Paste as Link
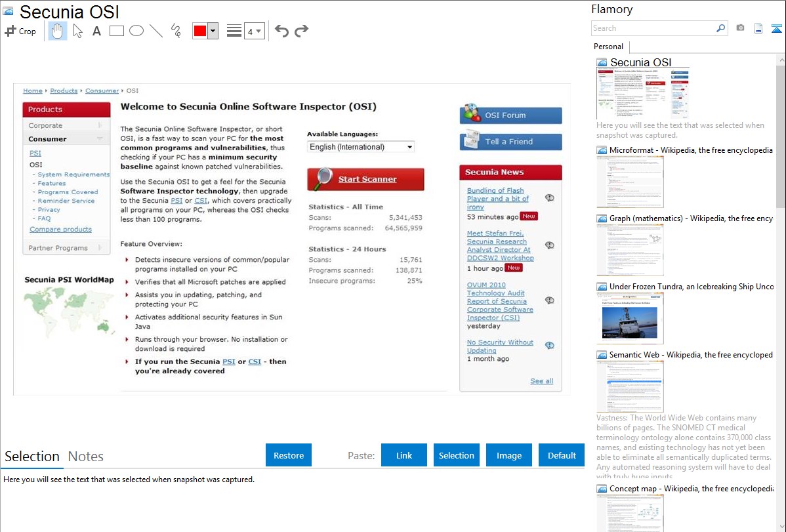Screen dimensions: 786x532 [404, 455]
